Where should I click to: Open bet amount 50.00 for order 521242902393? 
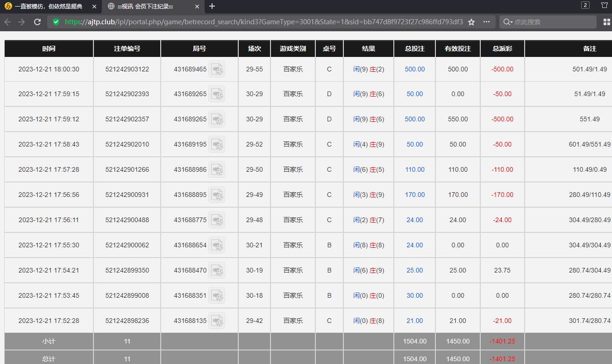[x=415, y=94]
